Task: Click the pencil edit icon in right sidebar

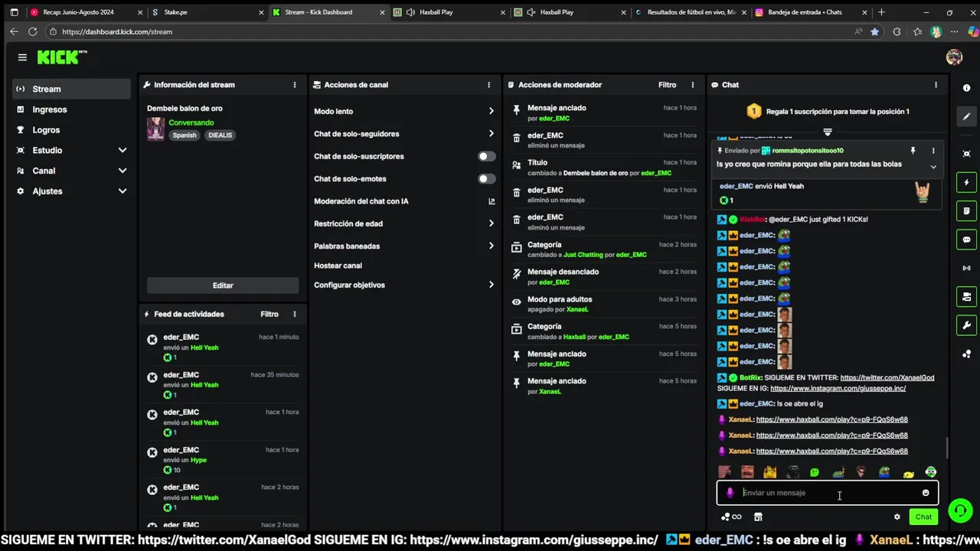Action: (966, 116)
